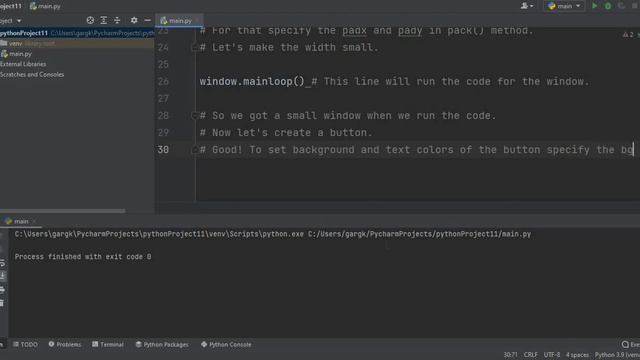This screenshot has height=360, width=640.
Task: Change the UTF-8 file encoding in the status bar
Action: (x=552, y=355)
